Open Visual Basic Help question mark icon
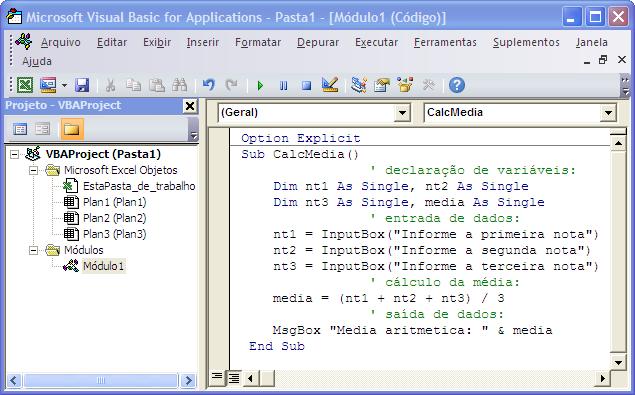This screenshot has width=635, height=395. point(457,85)
